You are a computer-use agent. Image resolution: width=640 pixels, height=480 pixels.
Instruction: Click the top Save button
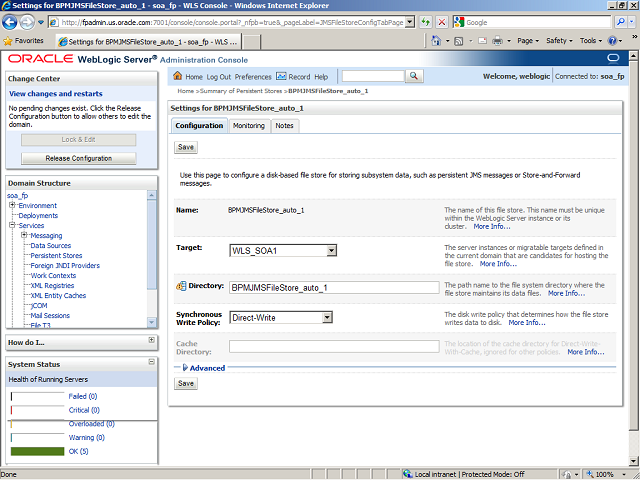pos(186,147)
